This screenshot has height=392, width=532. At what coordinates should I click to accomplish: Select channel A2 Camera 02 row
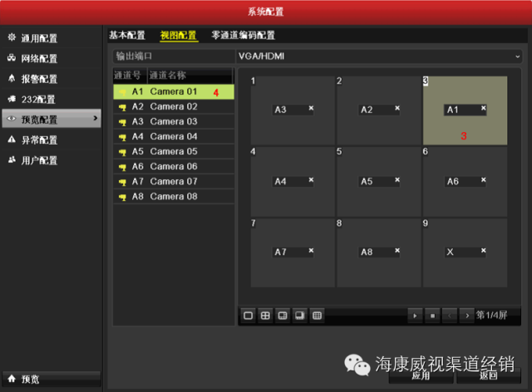point(174,106)
